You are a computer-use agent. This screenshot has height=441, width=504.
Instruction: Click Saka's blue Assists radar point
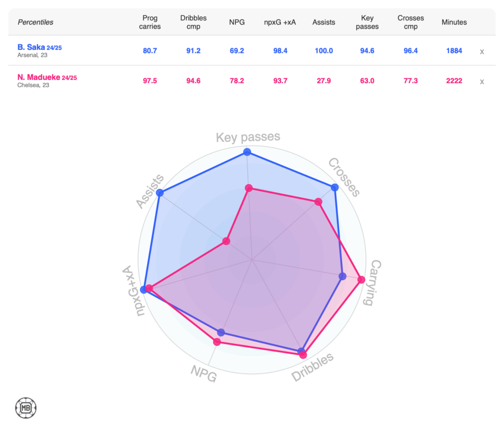coord(159,193)
